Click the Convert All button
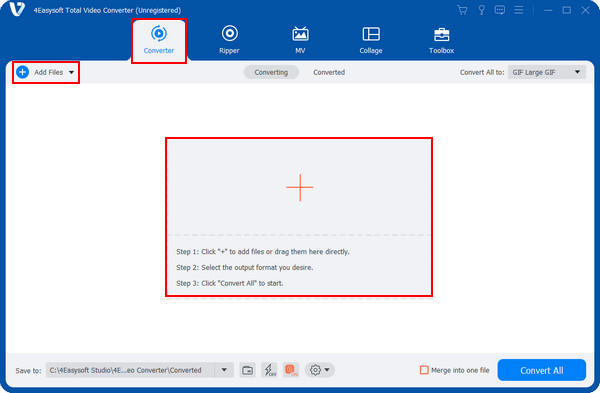 541,370
